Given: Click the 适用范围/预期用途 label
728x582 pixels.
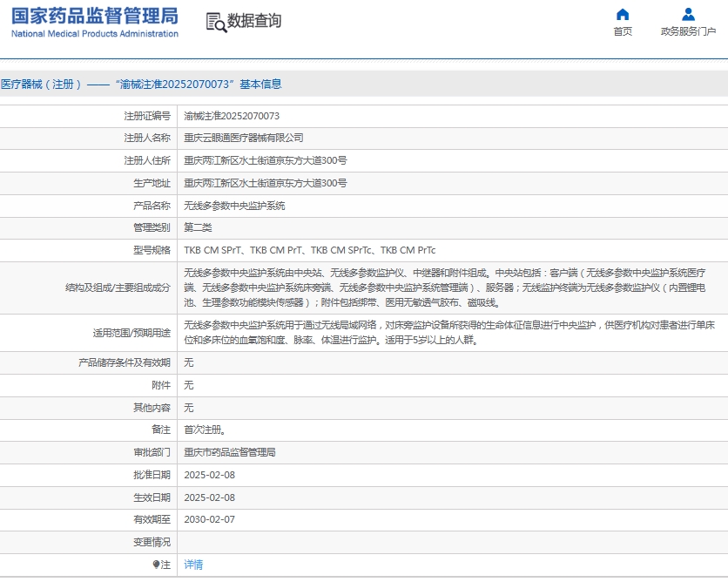Looking at the screenshot, I should point(131,333).
